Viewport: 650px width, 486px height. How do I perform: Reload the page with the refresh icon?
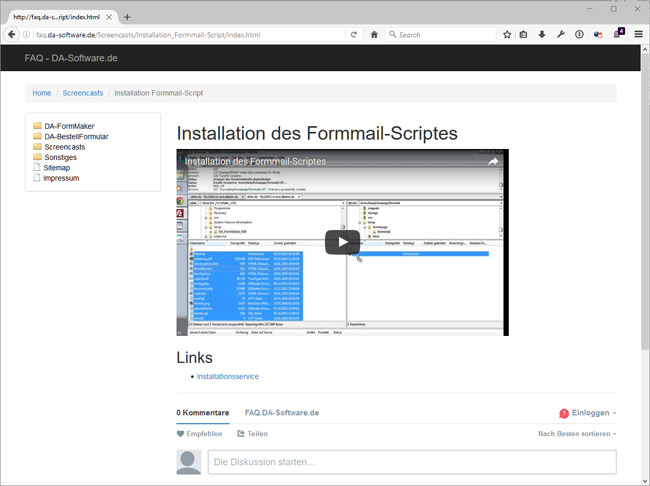354,34
